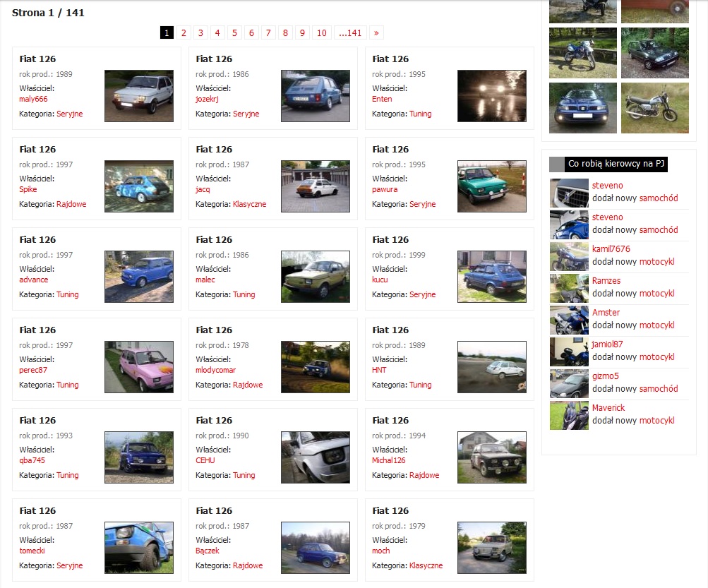708x588 pixels.
Task: Open moch's 1979 Fiat 126 photo
Action: [492, 547]
